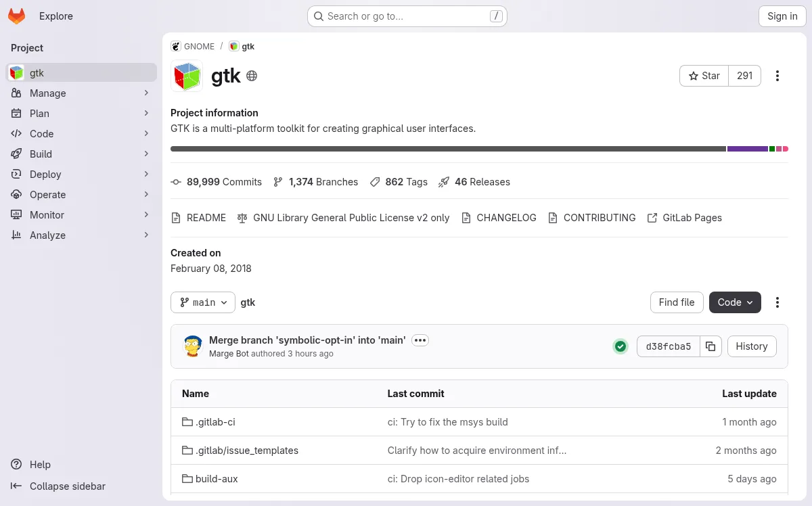Viewport: 812px width, 506px height.
Task: Click the Deploy icon in the sidebar
Action: (x=16, y=175)
